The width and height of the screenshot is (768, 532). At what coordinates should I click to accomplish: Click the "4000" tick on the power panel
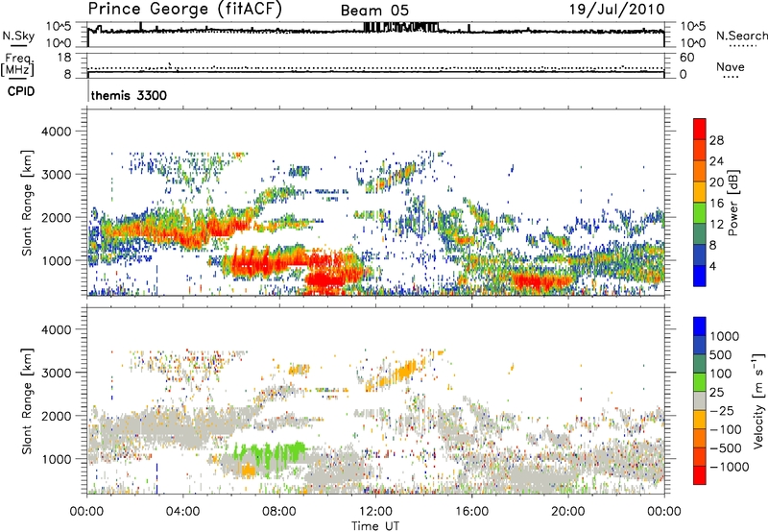(57, 132)
